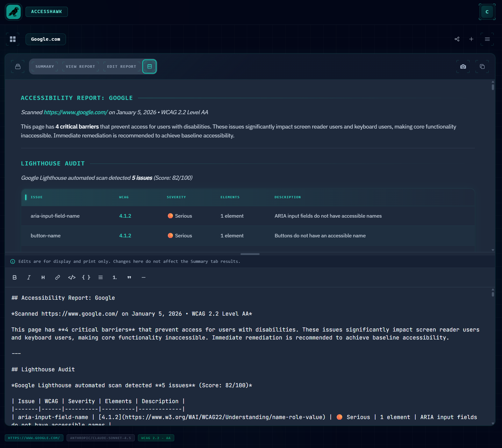The width and height of the screenshot is (502, 448).
Task: Insert a bulleted list
Action: pos(100,277)
